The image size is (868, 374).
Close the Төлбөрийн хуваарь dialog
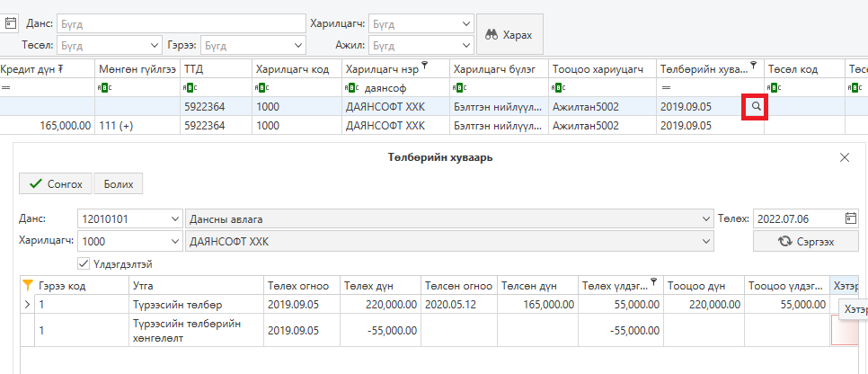click(845, 158)
